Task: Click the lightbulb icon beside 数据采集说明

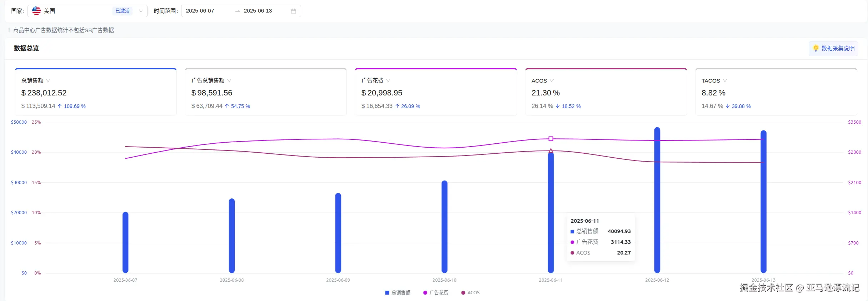Action: 815,48
